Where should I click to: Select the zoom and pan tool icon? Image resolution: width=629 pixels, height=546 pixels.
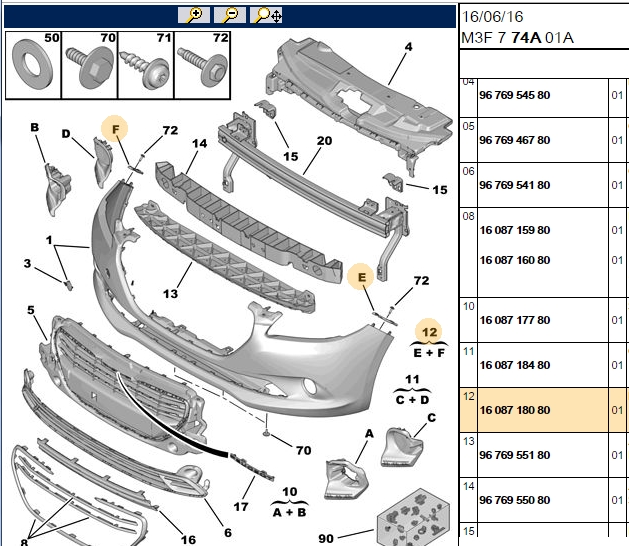tap(266, 15)
